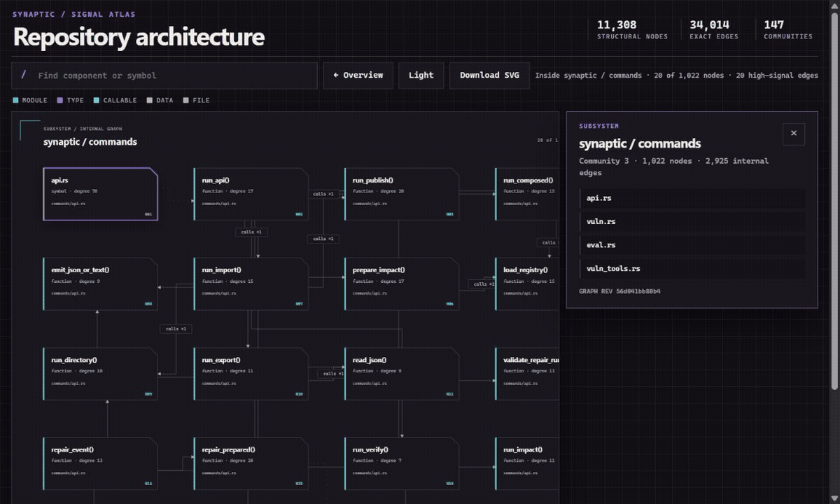Select the run_publish() node

(402, 194)
